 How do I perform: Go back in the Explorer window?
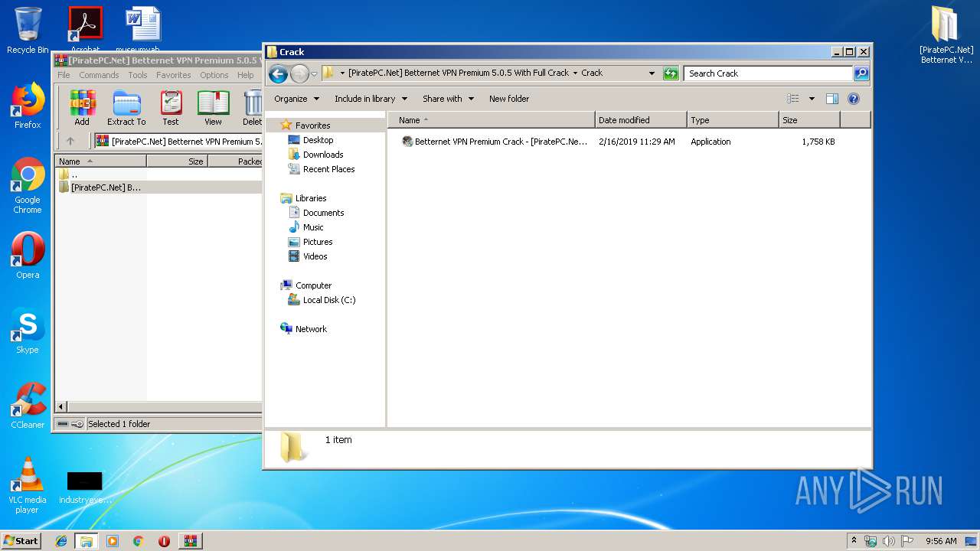click(278, 73)
